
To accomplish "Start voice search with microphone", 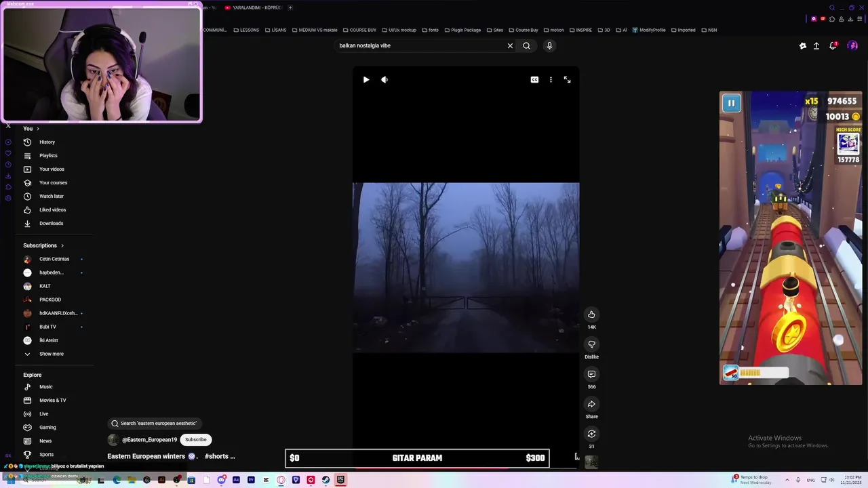I will [549, 45].
